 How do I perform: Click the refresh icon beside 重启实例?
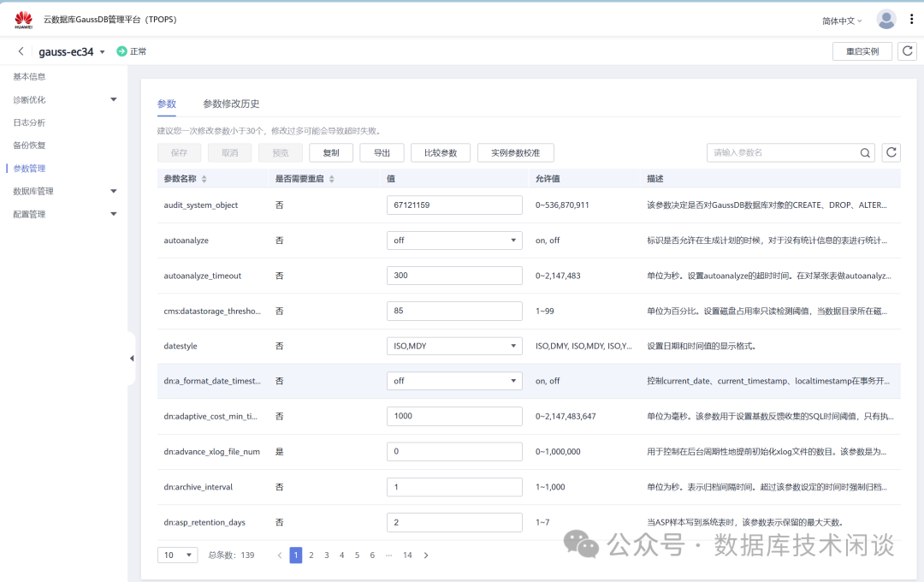(x=908, y=51)
